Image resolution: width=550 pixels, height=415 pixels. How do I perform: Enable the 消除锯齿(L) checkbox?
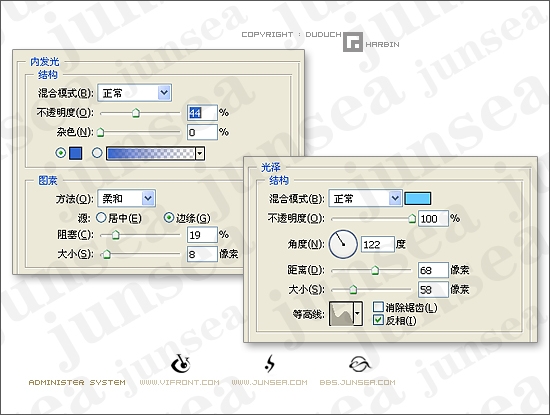pos(378,307)
